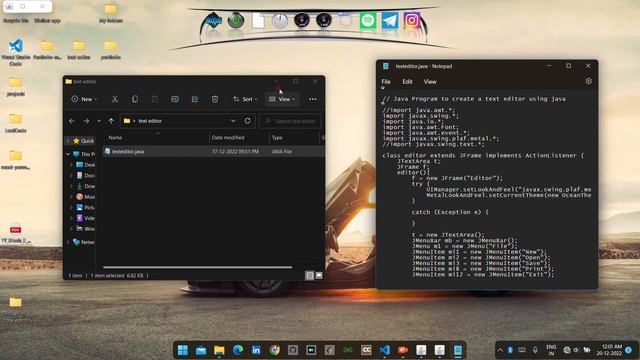Open the View dropdown in File Explorer
640x360 pixels.
point(282,99)
